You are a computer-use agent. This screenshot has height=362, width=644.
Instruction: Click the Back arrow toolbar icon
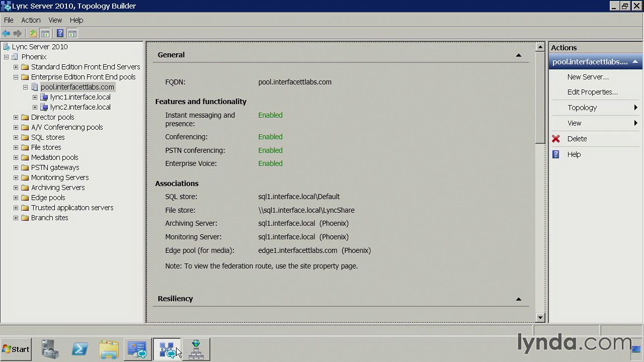(x=6, y=34)
